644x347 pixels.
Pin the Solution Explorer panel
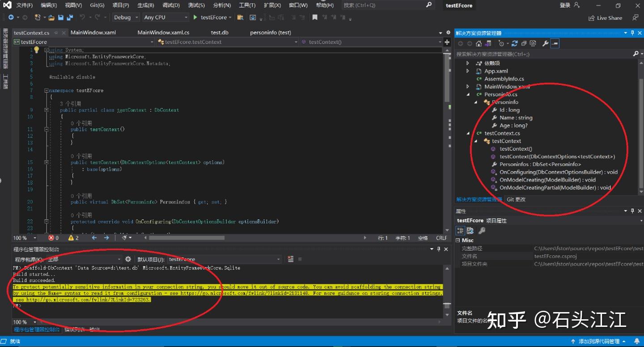(632, 33)
